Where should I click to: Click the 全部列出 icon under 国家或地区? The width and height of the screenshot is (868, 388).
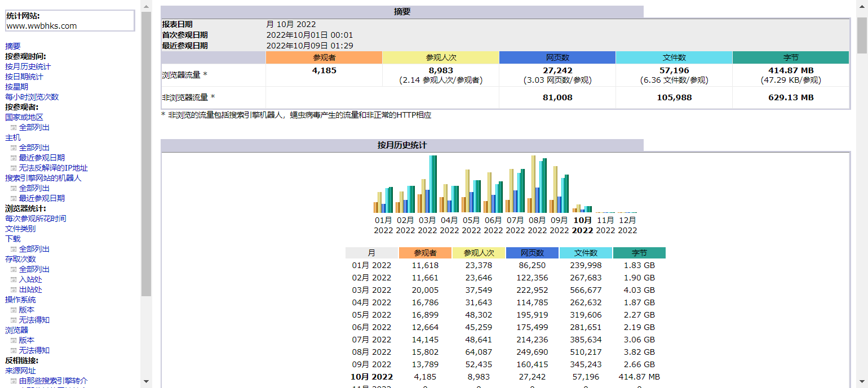coord(14,127)
